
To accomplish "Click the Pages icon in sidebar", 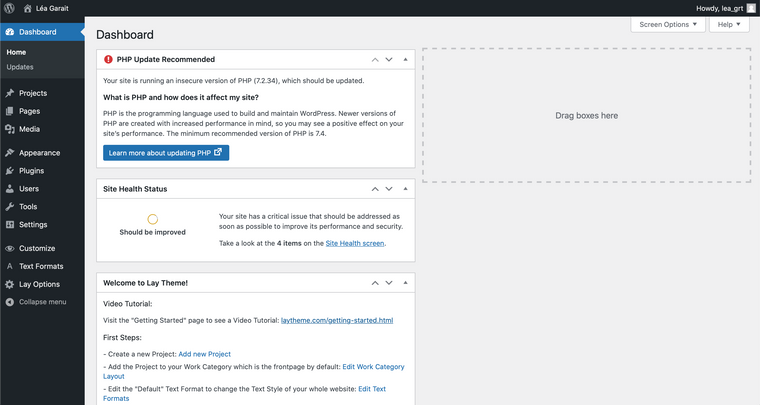I will pos(9,111).
